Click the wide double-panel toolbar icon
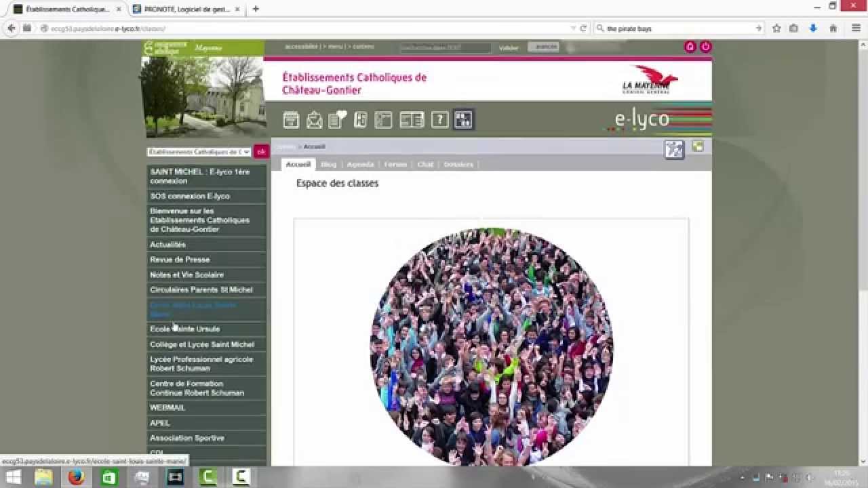 tap(412, 120)
